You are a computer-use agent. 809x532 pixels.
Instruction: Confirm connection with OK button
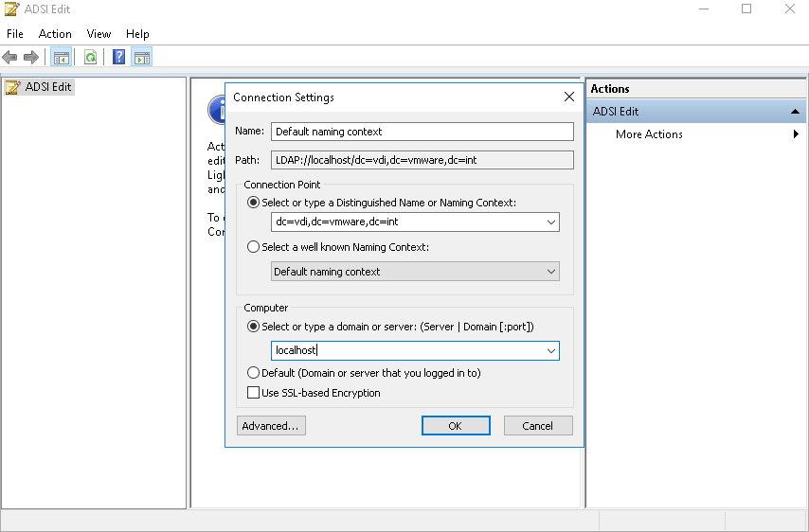[456, 426]
